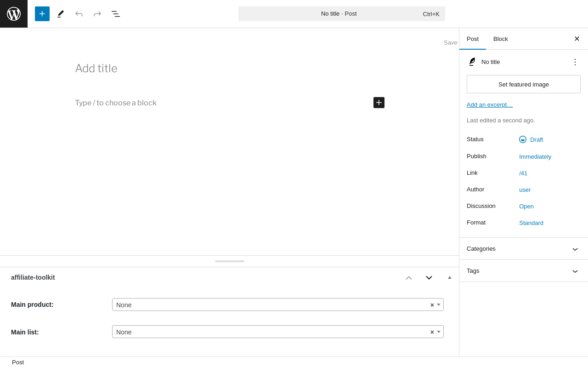
Task: Open post actions three-dot menu
Action: point(575,62)
